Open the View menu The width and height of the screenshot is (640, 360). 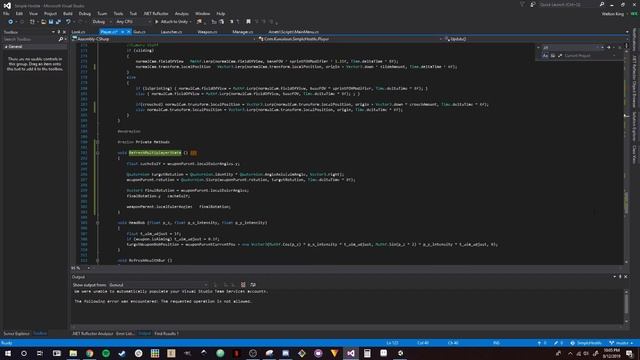pyautogui.click(x=33, y=13)
